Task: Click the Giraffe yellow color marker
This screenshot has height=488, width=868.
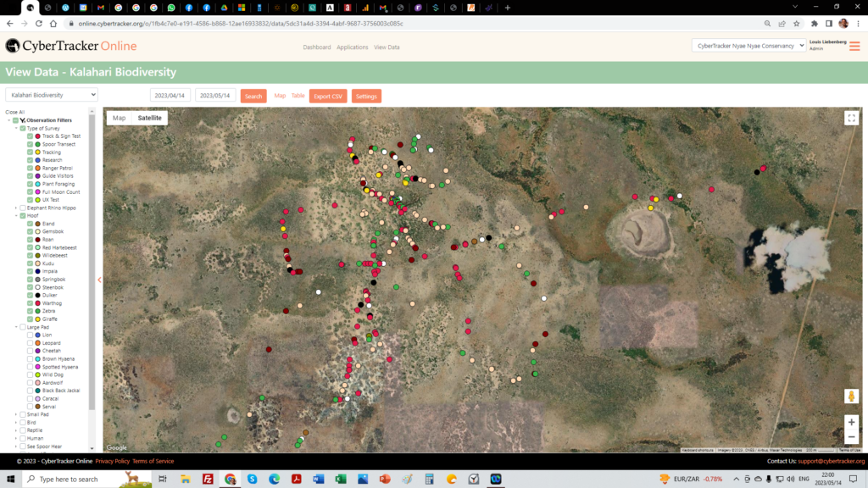Action: pos(37,319)
